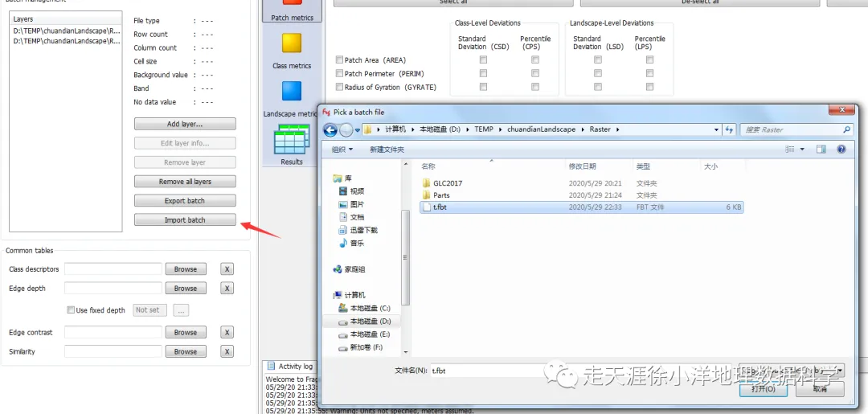Open the file type filter dropdown
This screenshot has height=414, width=868.
point(790,371)
